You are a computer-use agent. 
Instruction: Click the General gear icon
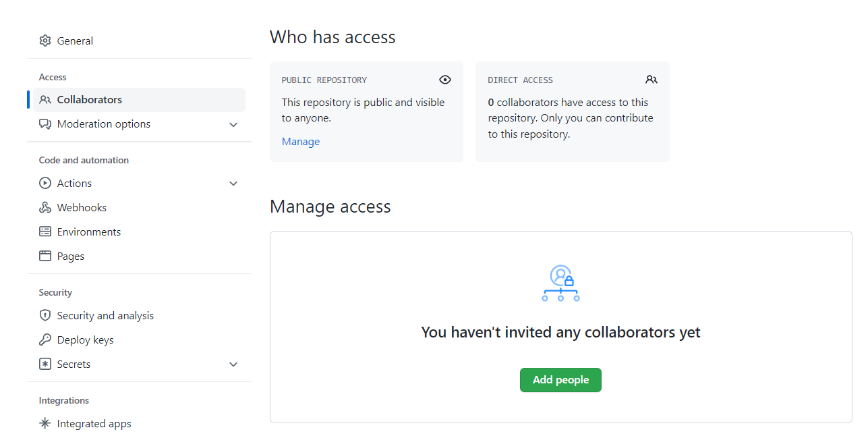[x=45, y=40]
